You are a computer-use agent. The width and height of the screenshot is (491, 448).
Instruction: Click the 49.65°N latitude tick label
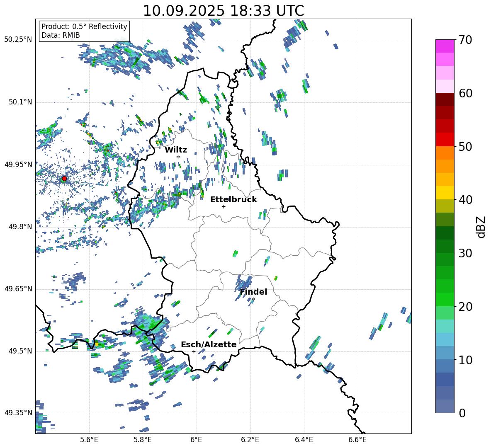pyautogui.click(x=18, y=289)
